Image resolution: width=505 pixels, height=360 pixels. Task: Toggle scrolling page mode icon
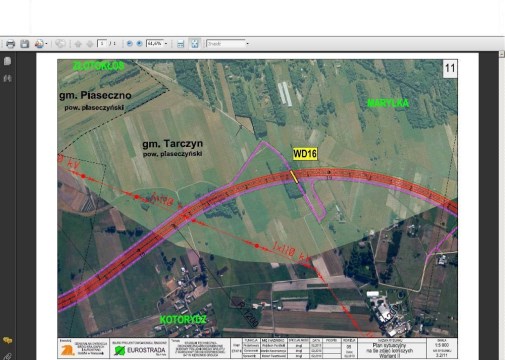pyautogui.click(x=180, y=44)
